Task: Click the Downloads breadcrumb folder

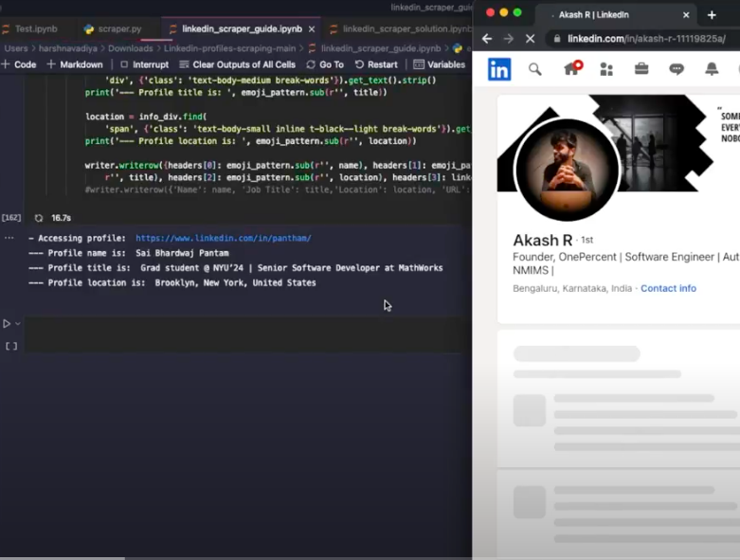Action: click(130, 48)
